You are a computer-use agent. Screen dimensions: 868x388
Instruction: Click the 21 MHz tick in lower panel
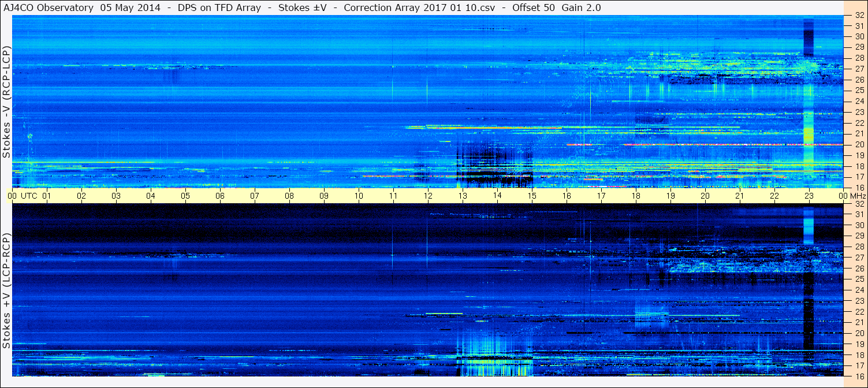(x=859, y=322)
